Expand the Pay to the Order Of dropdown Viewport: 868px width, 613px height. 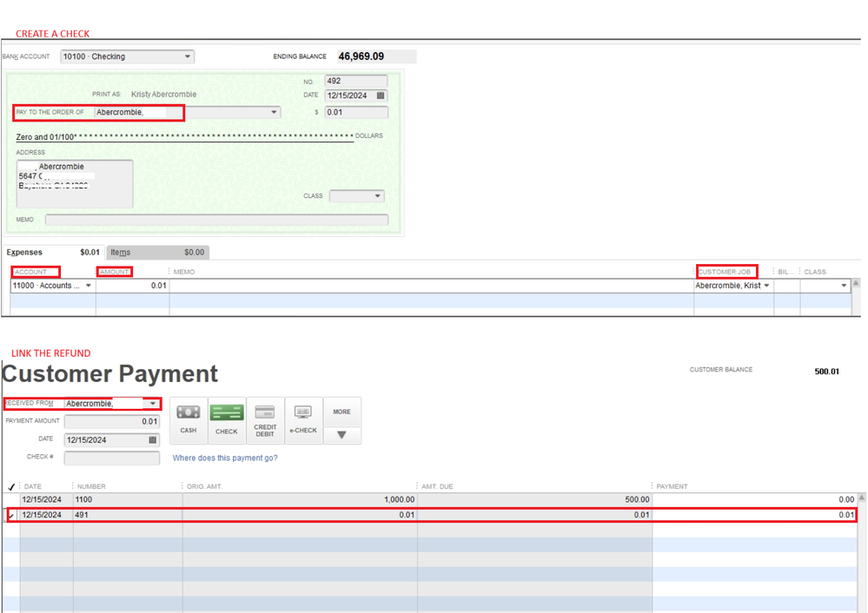pyautogui.click(x=274, y=112)
